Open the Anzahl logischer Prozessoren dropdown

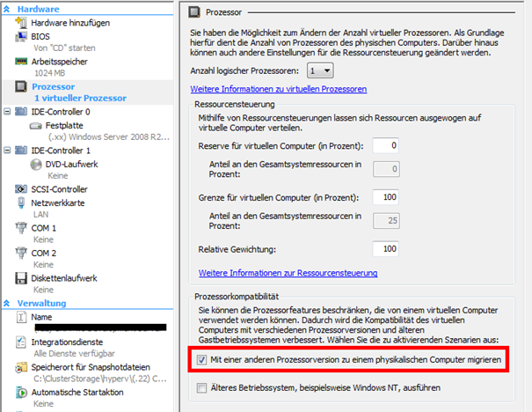click(x=320, y=70)
